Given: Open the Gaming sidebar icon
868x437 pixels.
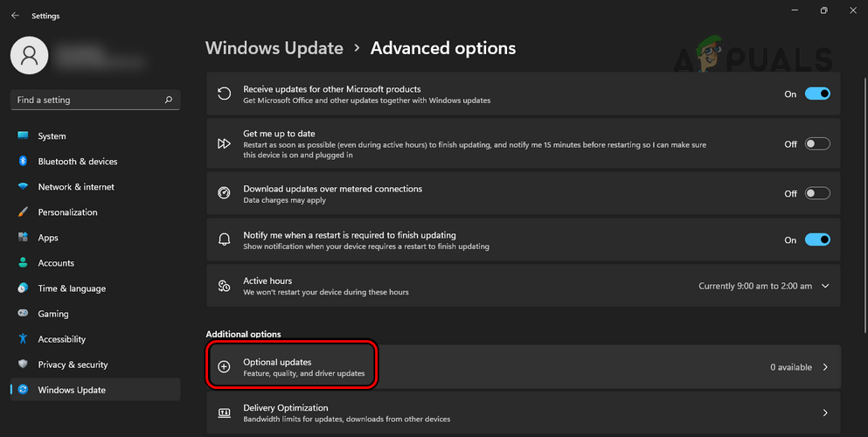Looking at the screenshot, I should tap(23, 314).
